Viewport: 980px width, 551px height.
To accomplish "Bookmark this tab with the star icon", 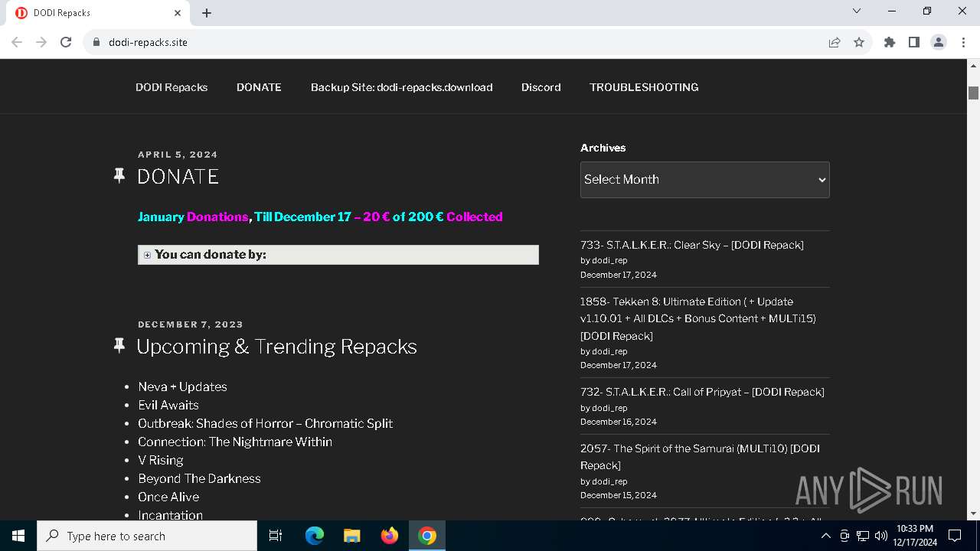I will point(859,42).
